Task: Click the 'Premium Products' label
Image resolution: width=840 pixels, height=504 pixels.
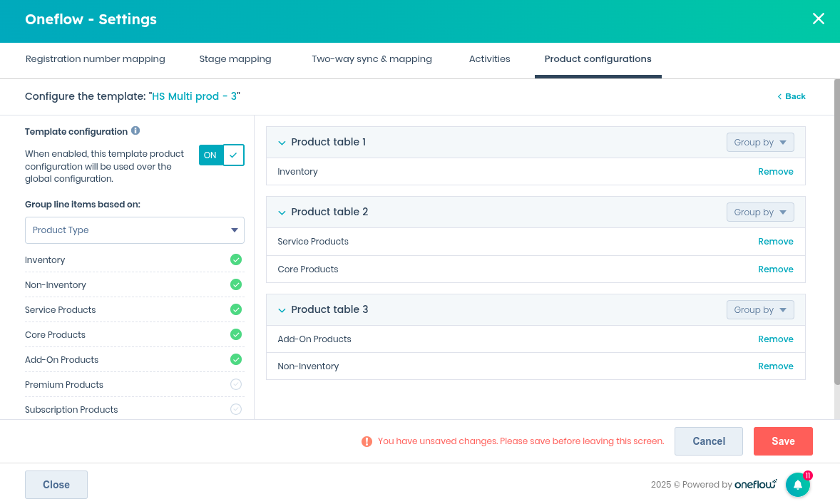Action: click(64, 384)
